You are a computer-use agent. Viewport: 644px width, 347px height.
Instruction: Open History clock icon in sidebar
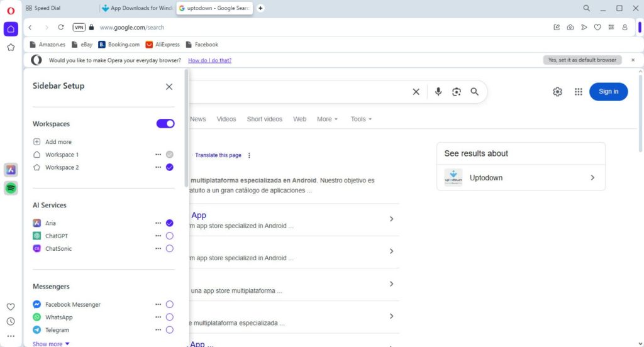(x=11, y=321)
